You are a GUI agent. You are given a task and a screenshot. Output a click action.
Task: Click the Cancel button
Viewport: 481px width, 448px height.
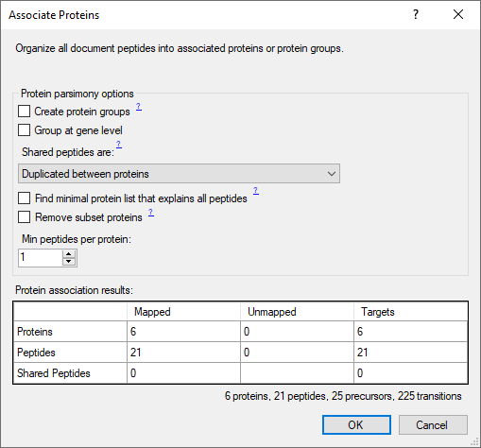433,425
